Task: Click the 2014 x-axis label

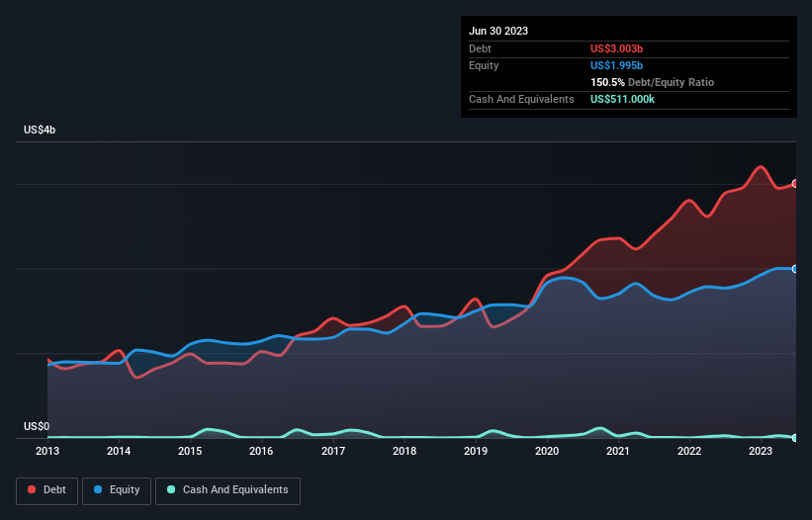Action: click(119, 451)
